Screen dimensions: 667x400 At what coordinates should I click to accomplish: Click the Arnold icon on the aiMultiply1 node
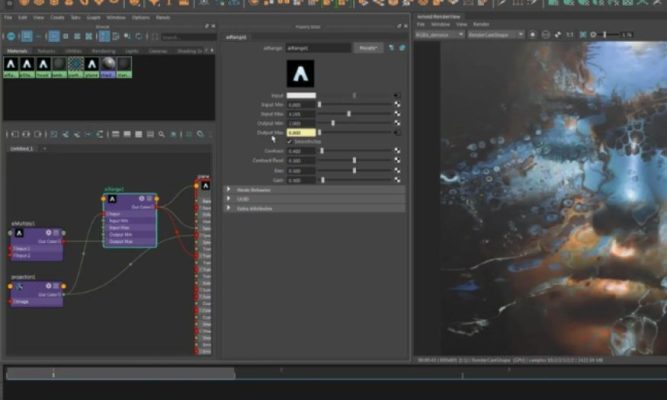(x=18, y=232)
